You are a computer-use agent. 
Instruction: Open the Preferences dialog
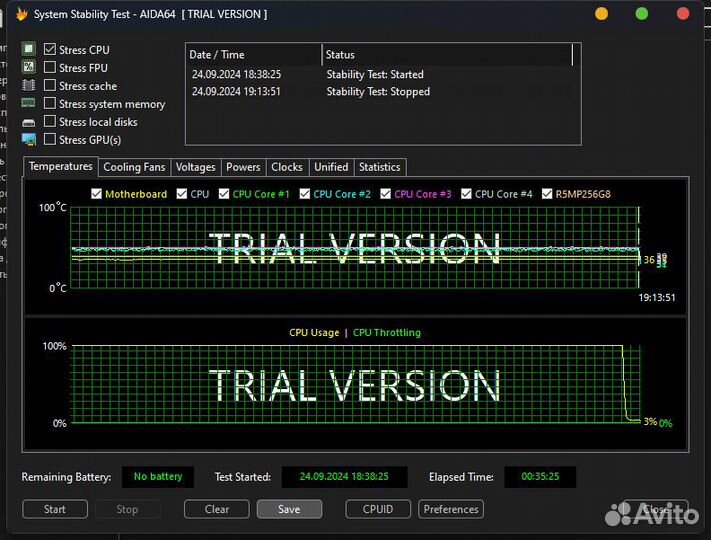click(451, 509)
